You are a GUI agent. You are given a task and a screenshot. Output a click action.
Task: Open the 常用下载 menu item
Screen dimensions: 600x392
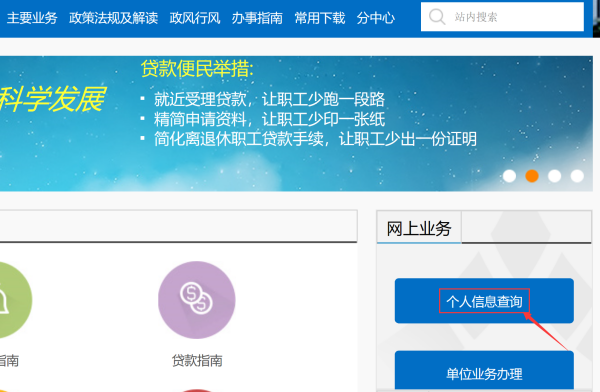coord(320,18)
